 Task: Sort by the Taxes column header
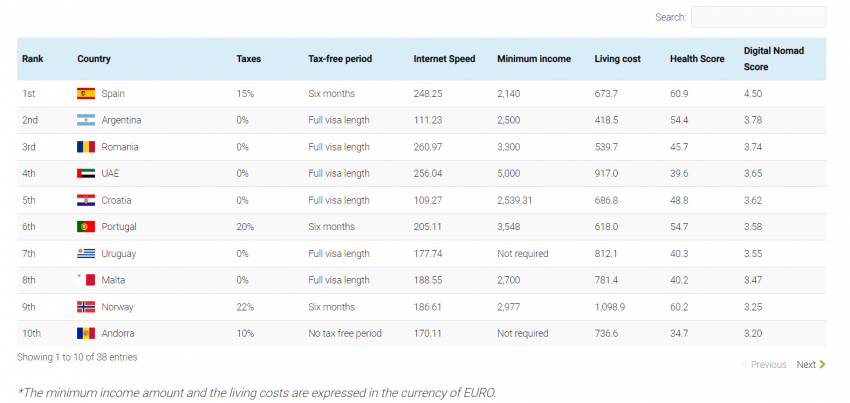click(x=249, y=59)
